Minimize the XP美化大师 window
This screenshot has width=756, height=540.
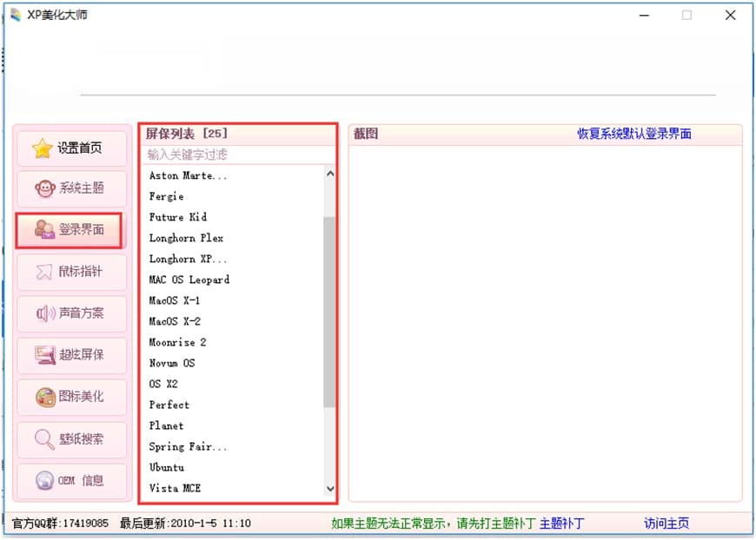point(644,16)
